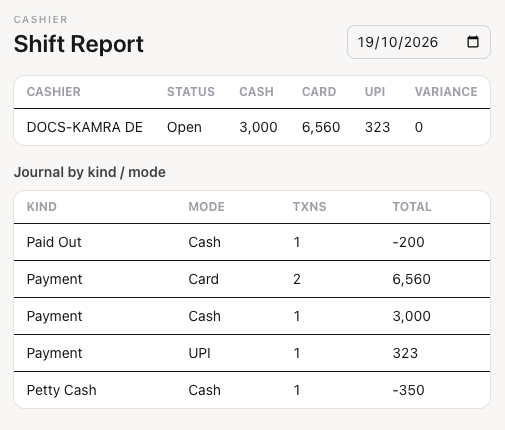This screenshot has width=505, height=430.
Task: Click Cash mode in the Petty Cash row
Action: [x=205, y=390]
